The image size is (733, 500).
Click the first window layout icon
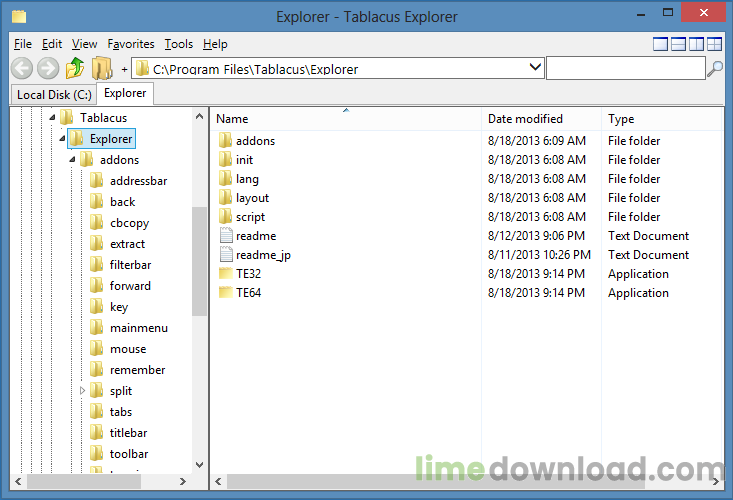click(x=660, y=44)
